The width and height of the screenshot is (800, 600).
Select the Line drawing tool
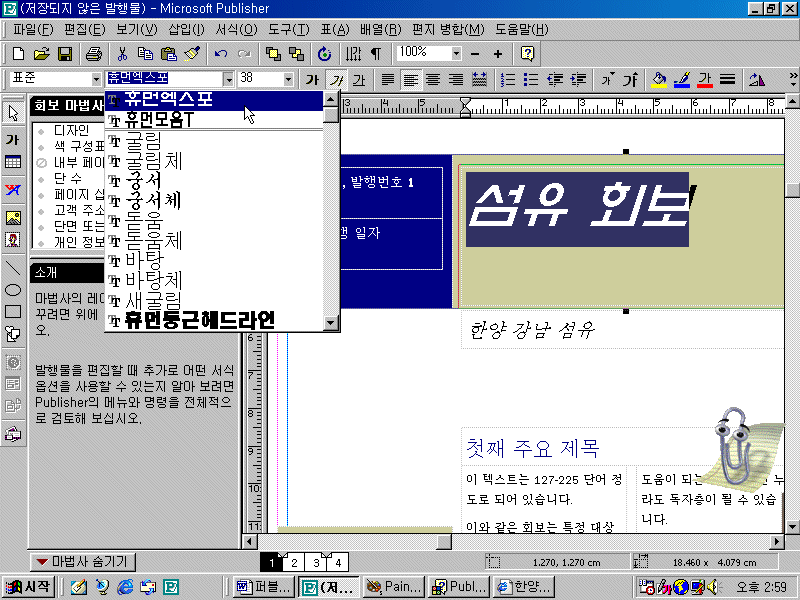[x=13, y=267]
